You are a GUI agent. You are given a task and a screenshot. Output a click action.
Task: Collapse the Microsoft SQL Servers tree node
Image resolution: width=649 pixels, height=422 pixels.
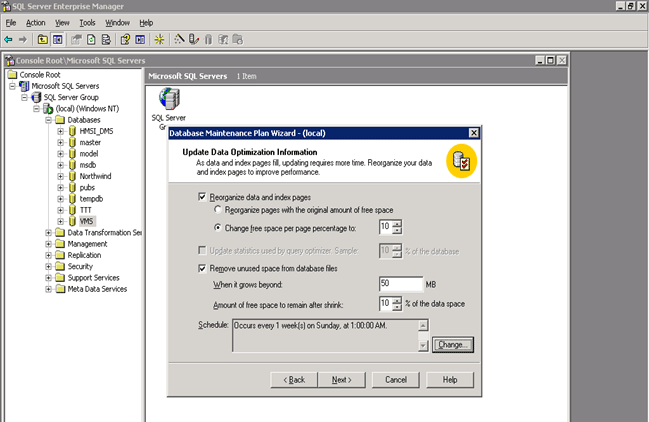(12, 86)
